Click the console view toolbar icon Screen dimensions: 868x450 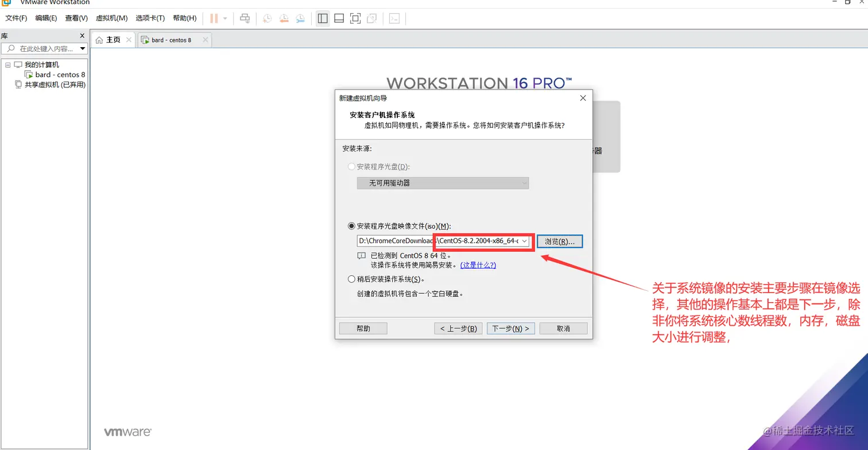coord(394,18)
